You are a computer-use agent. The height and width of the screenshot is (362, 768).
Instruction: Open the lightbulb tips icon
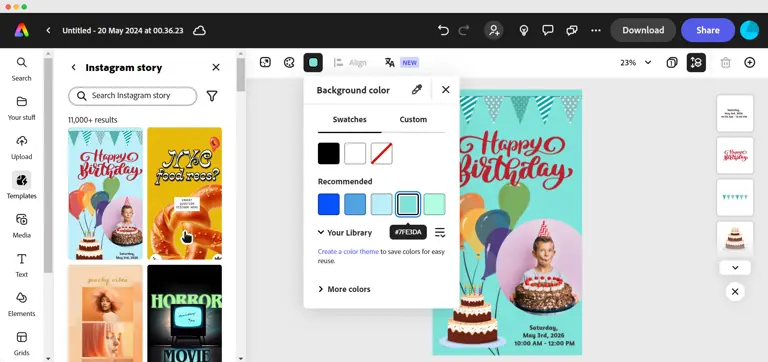click(x=524, y=30)
